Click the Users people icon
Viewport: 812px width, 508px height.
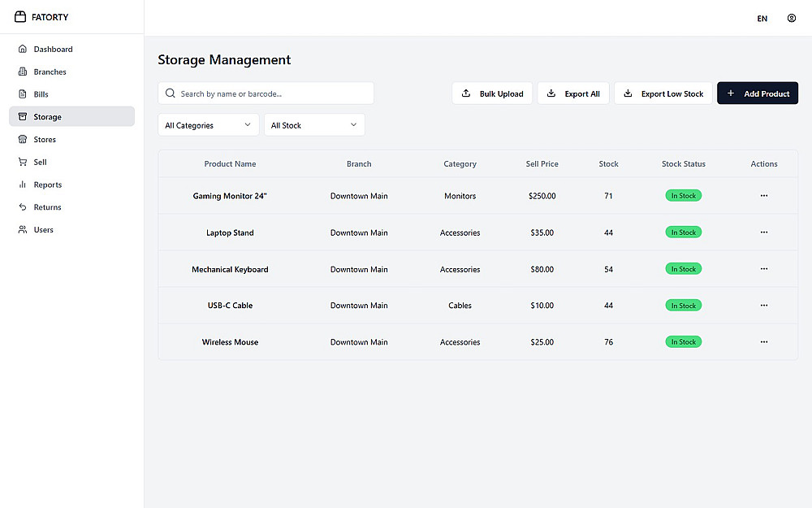click(22, 230)
